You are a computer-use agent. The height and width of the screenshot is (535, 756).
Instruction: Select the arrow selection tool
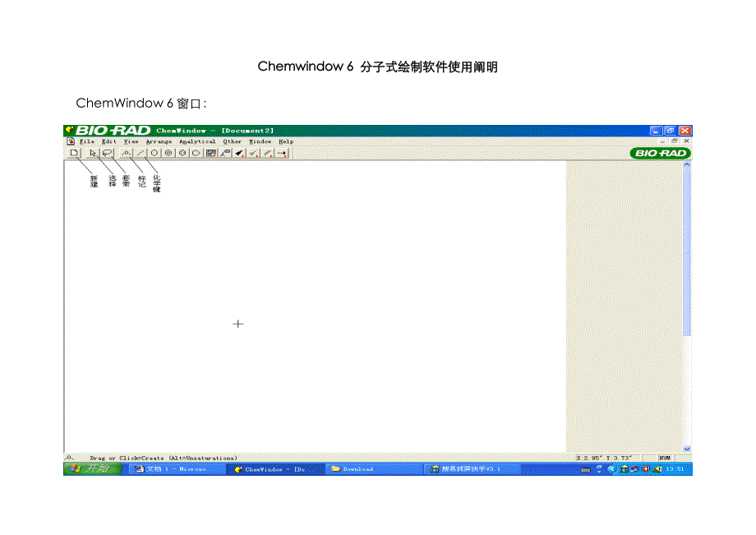[x=93, y=153]
